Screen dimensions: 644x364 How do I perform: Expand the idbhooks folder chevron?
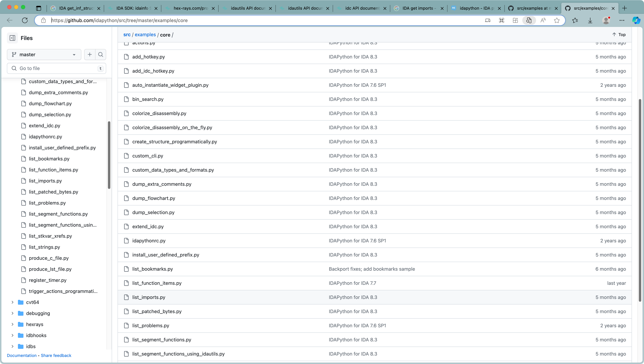(x=12, y=335)
